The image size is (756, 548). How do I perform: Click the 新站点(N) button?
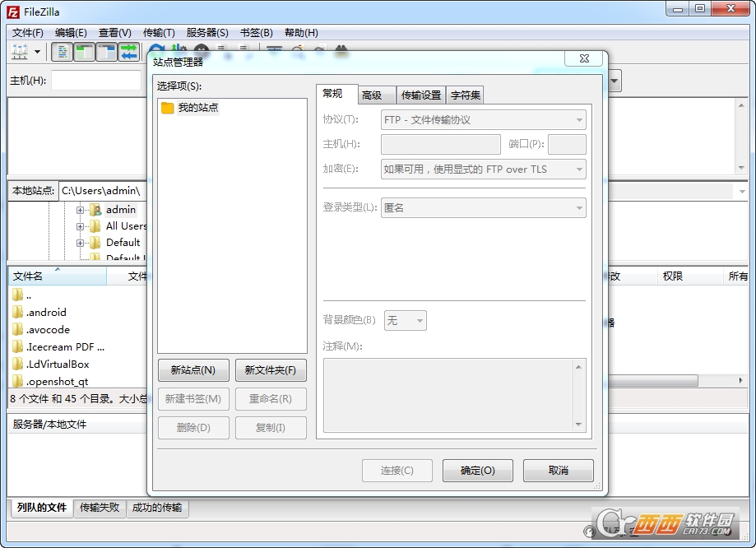193,370
